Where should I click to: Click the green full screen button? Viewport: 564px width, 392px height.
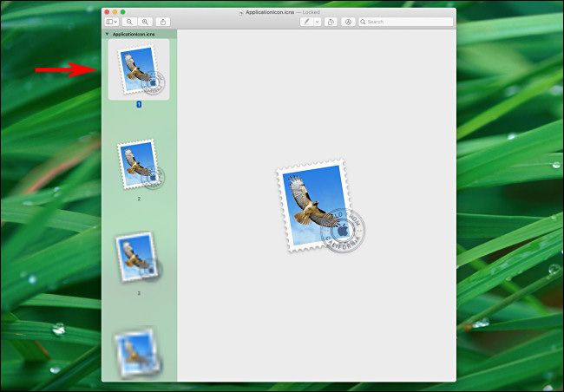122,12
